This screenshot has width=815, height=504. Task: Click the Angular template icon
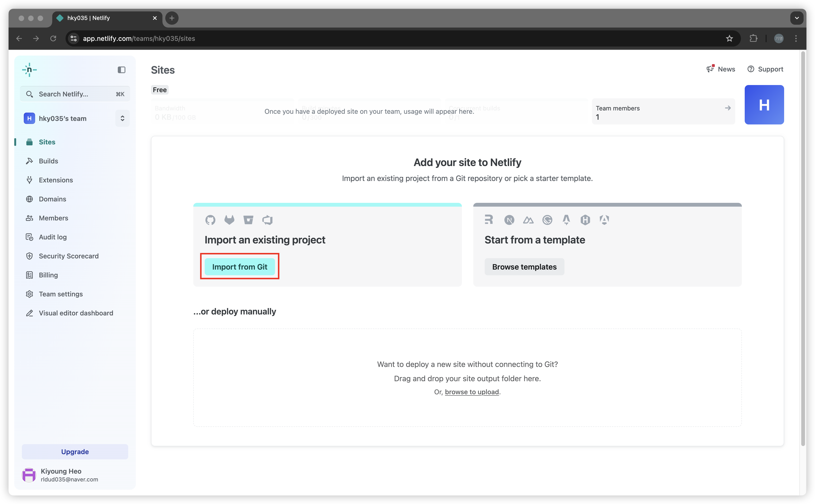pos(604,220)
